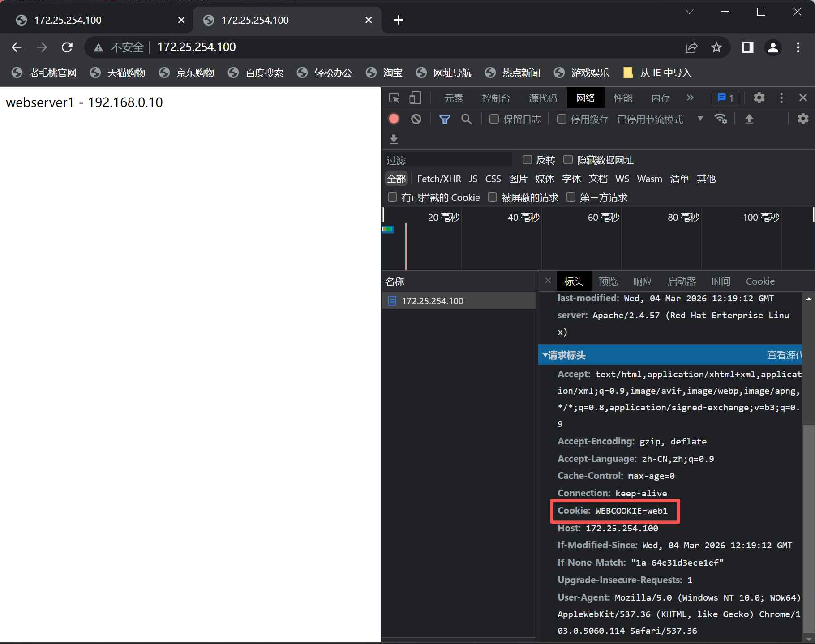
Task: Open network panel settings gear
Action: pos(803,119)
